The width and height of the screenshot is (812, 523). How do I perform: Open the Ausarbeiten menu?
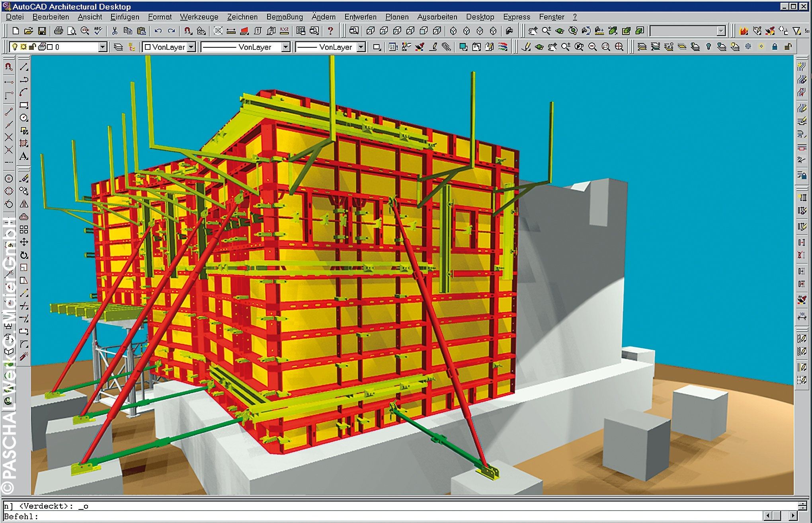pyautogui.click(x=437, y=17)
